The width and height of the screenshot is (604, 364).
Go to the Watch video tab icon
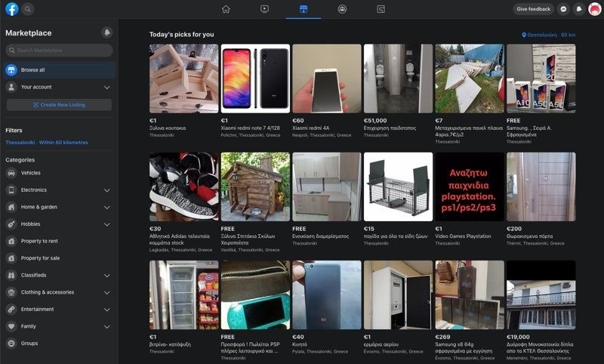[x=265, y=9]
